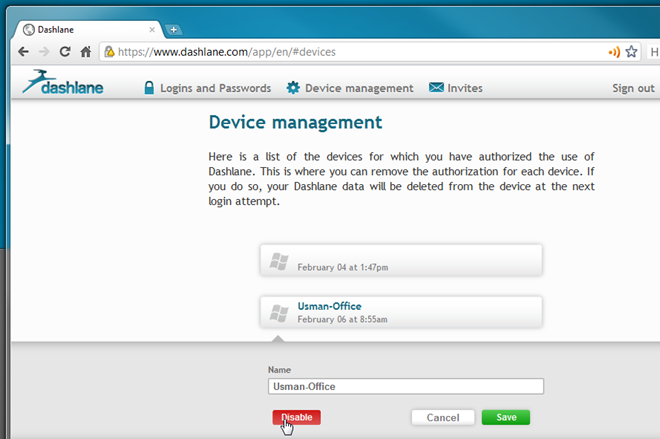Click the envelope icon beside Invites

coord(436,87)
